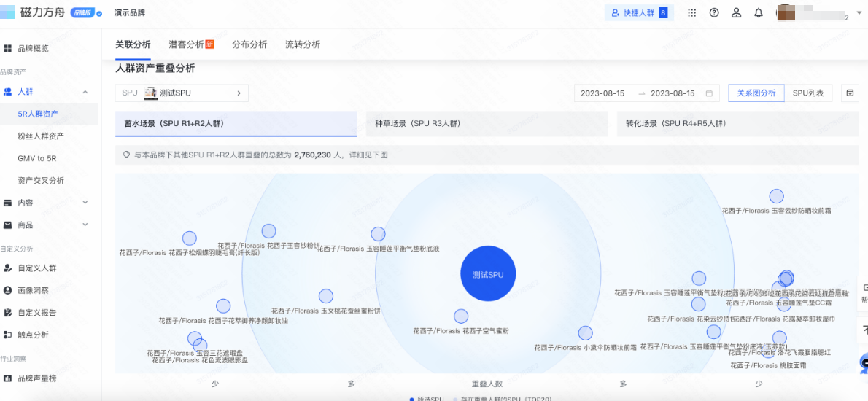Open GMV to 5R in sidebar
The image size is (868, 401).
pyautogui.click(x=37, y=158)
